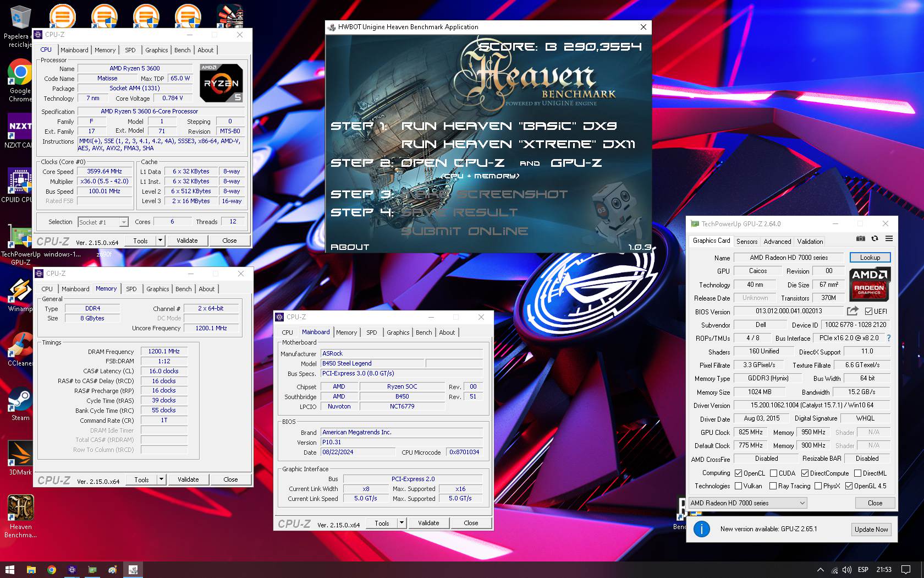Click Validate in CPU-Z CPU window

point(187,241)
